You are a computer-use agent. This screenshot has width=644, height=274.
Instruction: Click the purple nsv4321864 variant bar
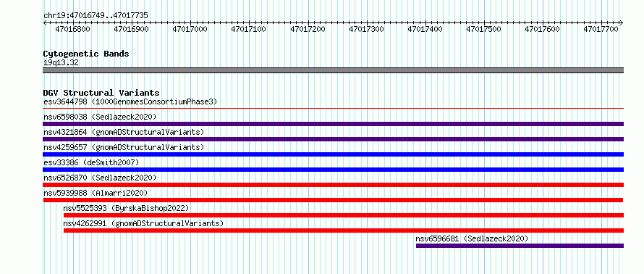click(x=333, y=139)
